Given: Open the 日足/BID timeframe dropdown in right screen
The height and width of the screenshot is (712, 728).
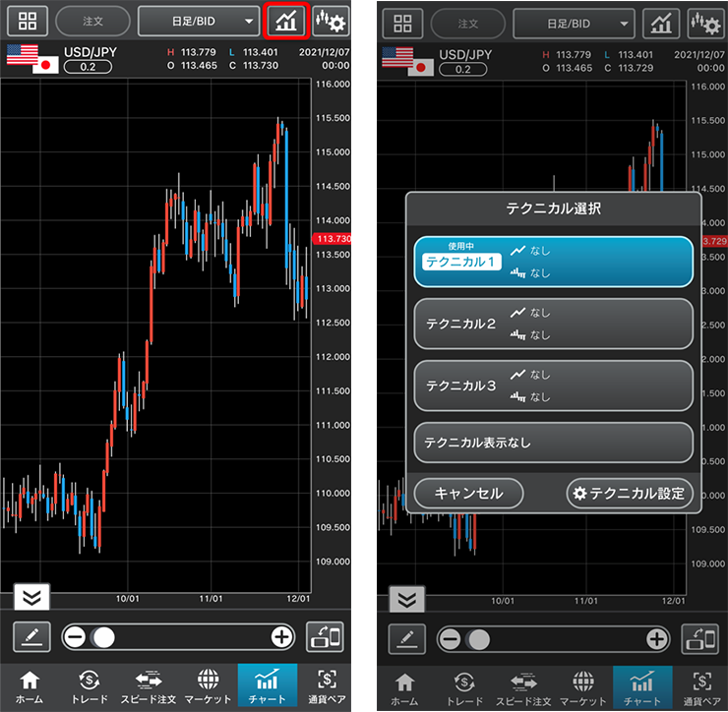Looking at the screenshot, I should click(x=574, y=24).
